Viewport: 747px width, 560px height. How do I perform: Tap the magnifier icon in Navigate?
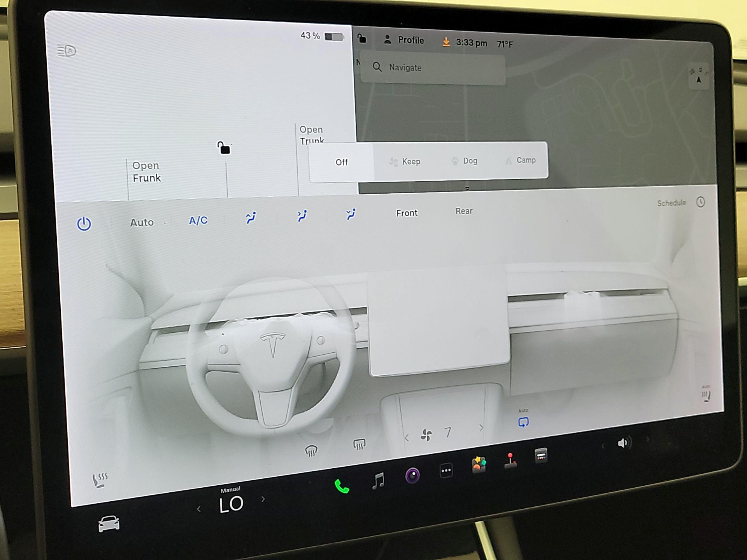377,67
